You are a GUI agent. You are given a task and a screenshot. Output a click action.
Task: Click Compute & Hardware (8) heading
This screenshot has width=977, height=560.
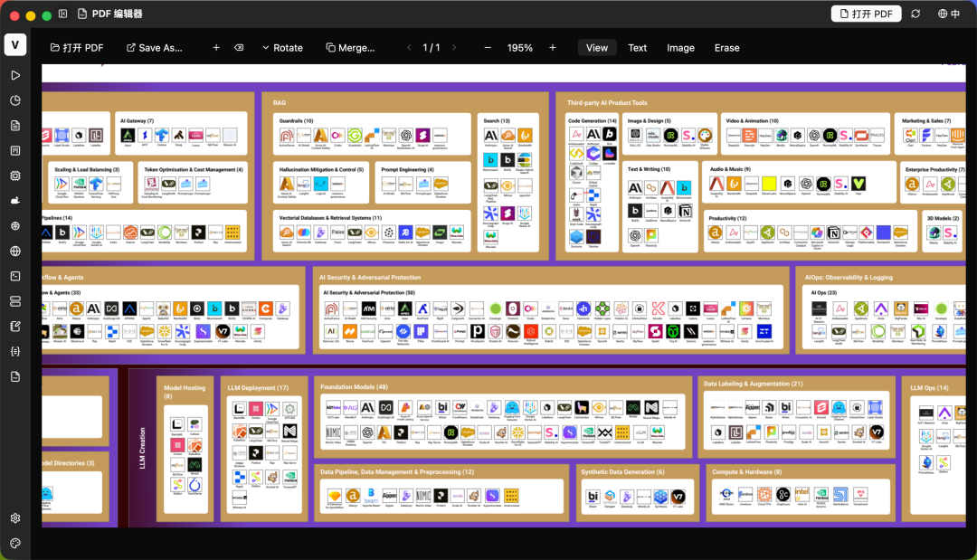click(746, 471)
